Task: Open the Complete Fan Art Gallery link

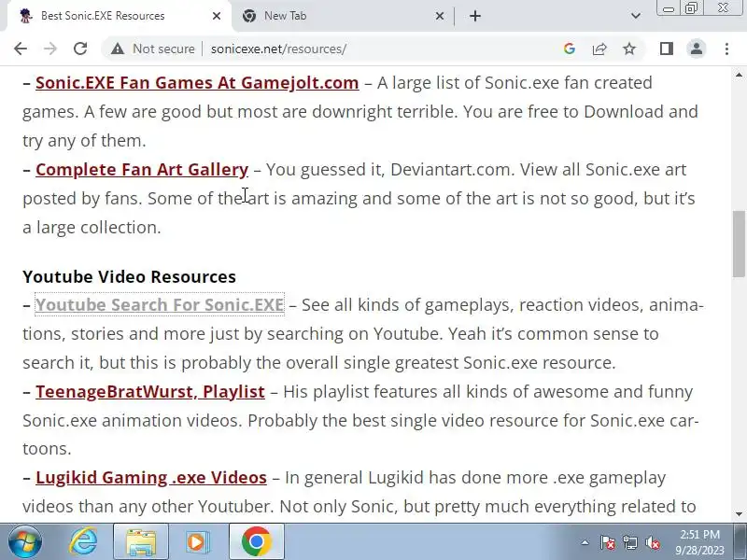Action: [142, 170]
